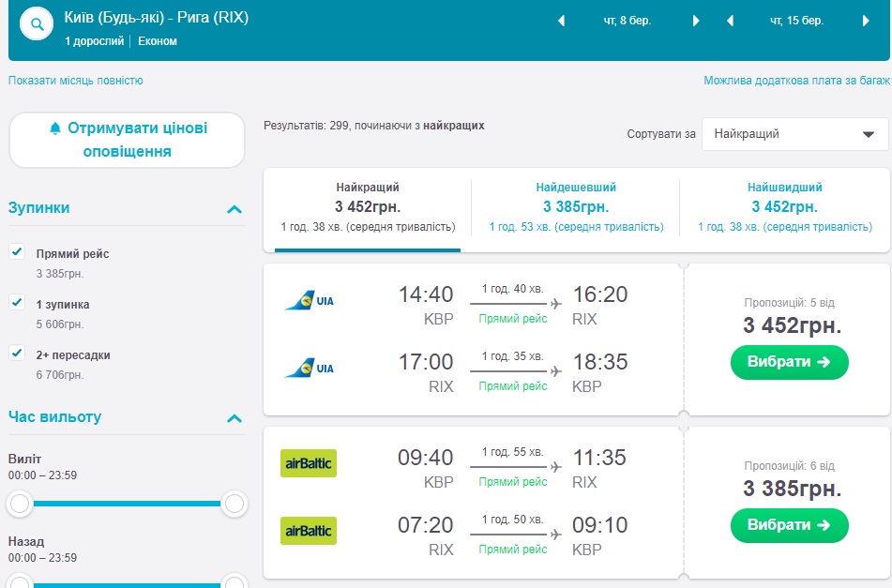Switch to the Найшвидший tab
This screenshot has width=892, height=588.
point(784,206)
